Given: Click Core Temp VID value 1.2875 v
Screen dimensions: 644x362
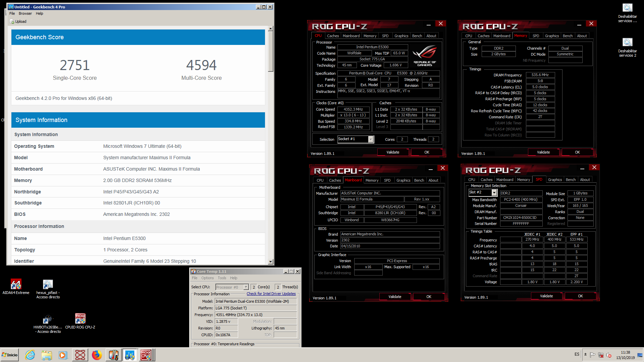Looking at the screenshot, I should tap(226, 321).
